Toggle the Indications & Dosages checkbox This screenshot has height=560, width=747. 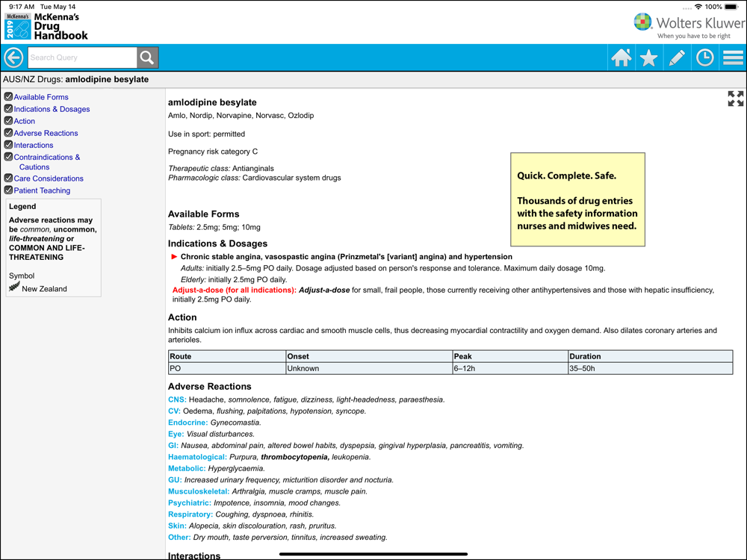[x=8, y=108]
